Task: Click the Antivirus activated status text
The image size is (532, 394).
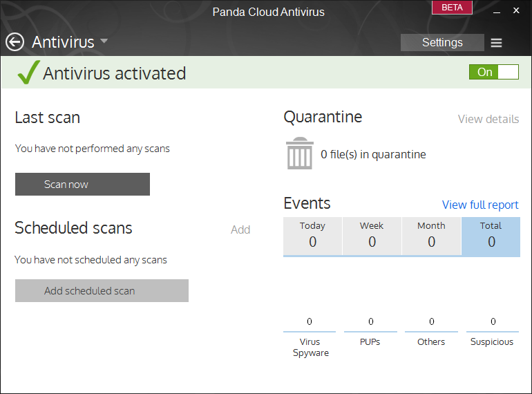Action: point(114,73)
